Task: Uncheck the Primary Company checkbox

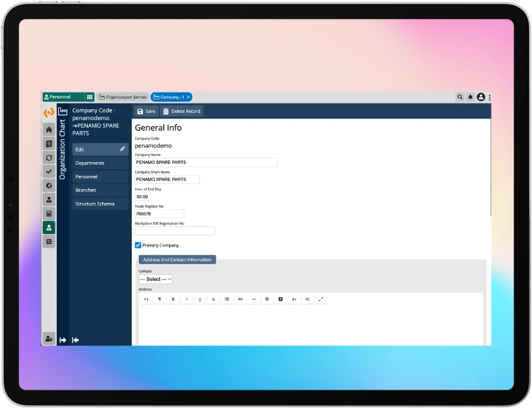Action: point(138,245)
